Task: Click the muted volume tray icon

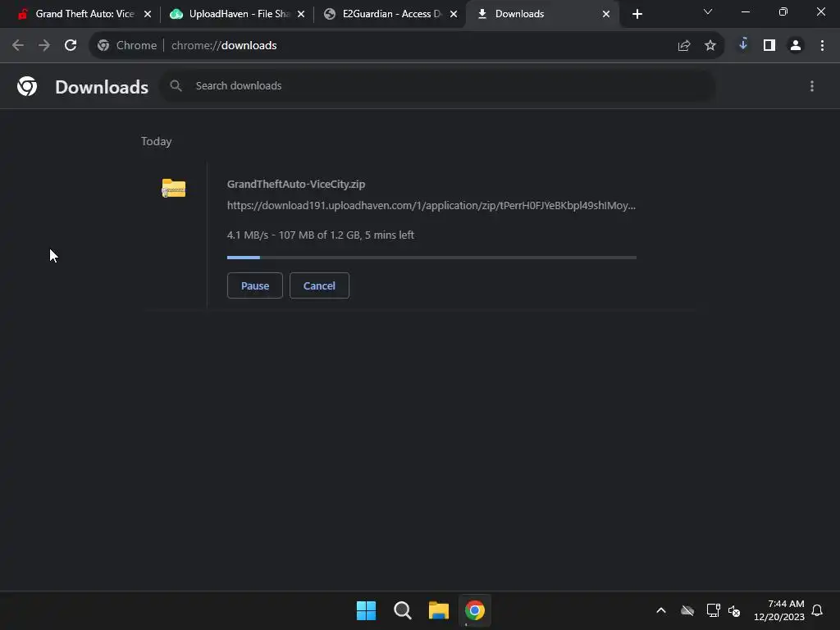Action: point(734,610)
